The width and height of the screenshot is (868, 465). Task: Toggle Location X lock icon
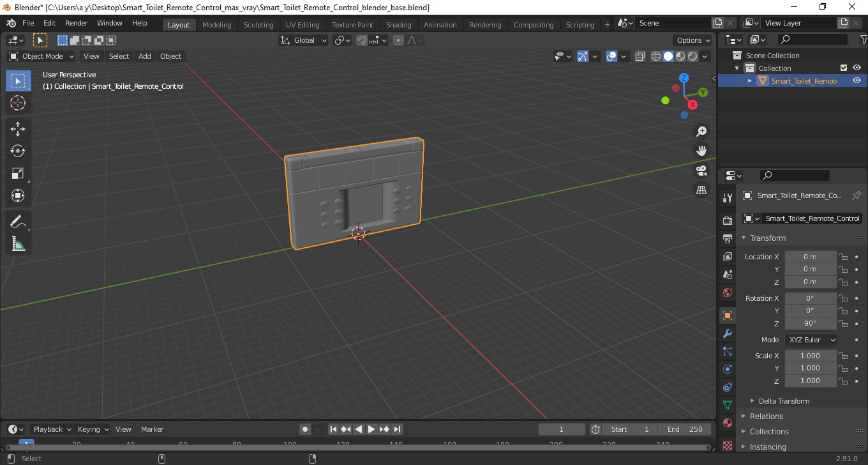click(x=843, y=257)
